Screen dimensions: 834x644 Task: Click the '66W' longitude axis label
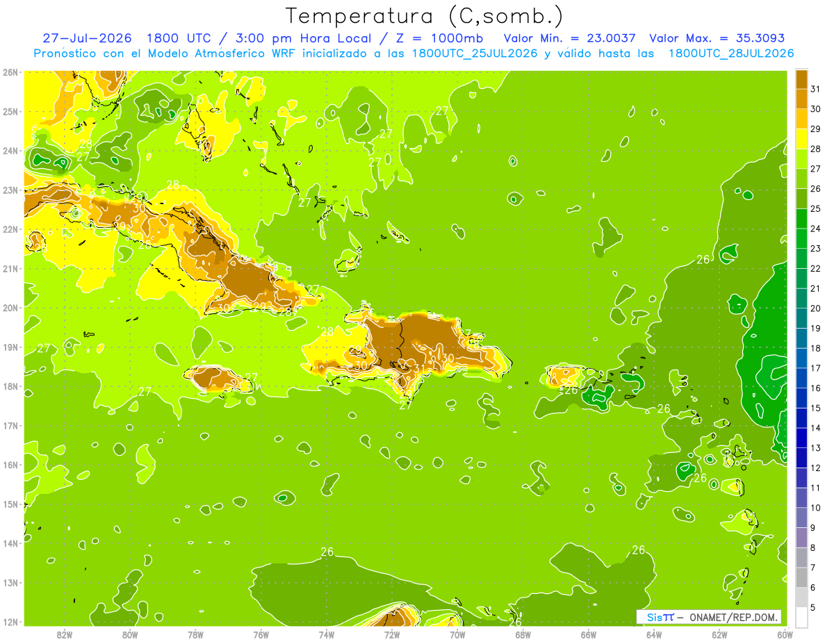pos(589,635)
